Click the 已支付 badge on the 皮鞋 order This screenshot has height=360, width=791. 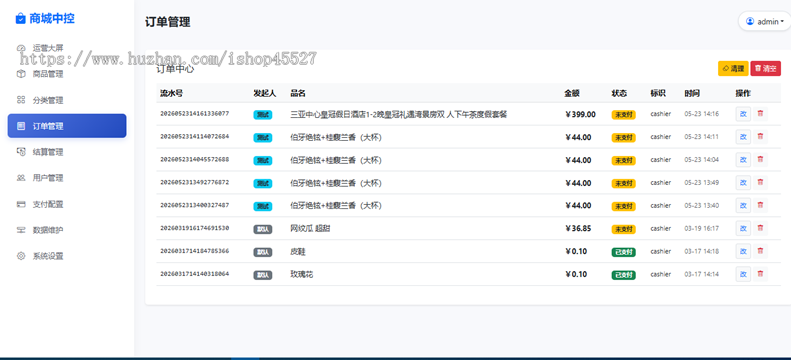pos(624,252)
